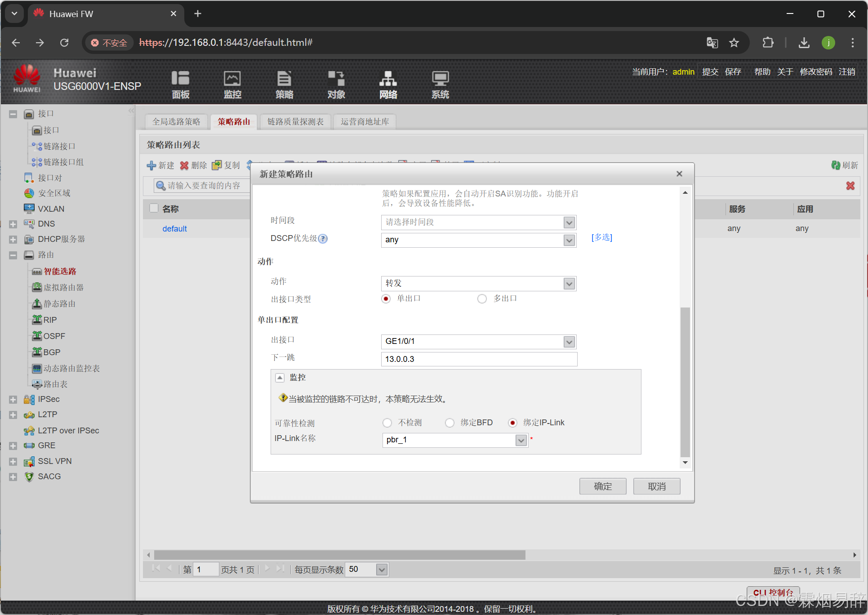
Task: Click the DSCP优先级 help question icon
Action: tap(323, 239)
